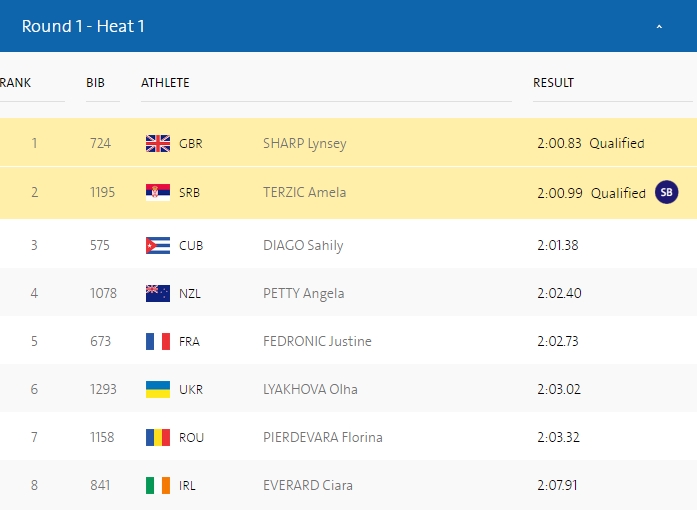Click the Great Britain flag icon

pyautogui.click(x=158, y=143)
